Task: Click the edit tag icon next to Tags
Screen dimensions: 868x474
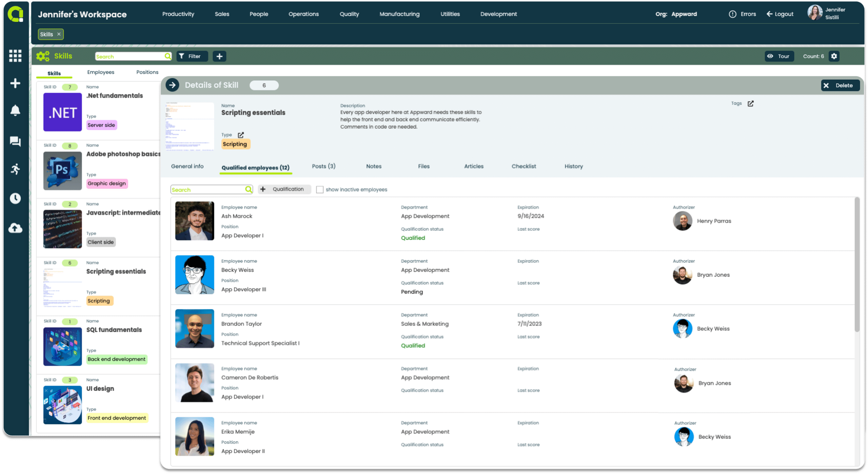Action: (x=751, y=103)
